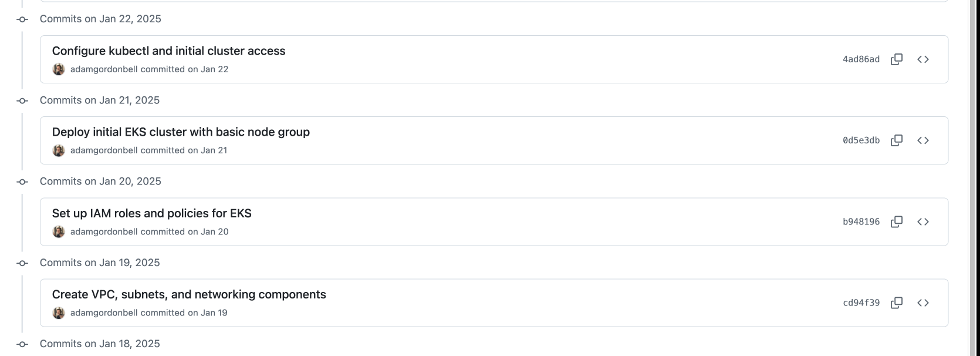
Task: Click commit hash 4ad86ad
Action: (861, 59)
